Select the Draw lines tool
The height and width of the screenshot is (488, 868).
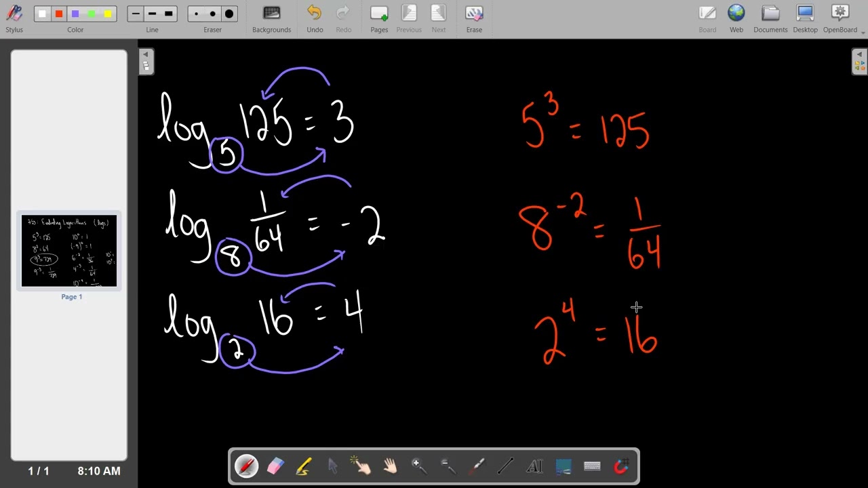click(505, 466)
